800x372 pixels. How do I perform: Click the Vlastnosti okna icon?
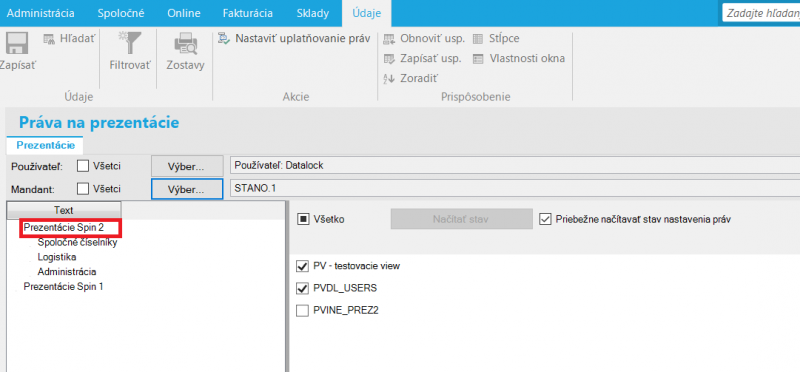[478, 59]
